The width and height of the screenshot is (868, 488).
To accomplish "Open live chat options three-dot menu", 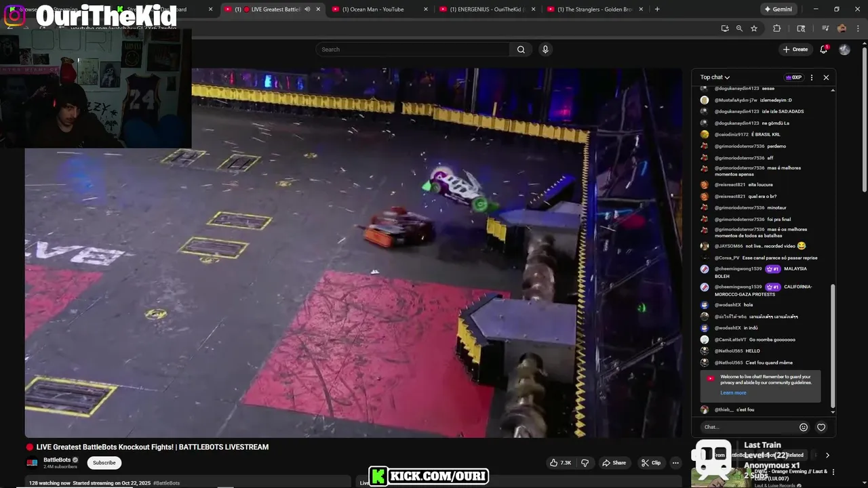I will pyautogui.click(x=812, y=77).
